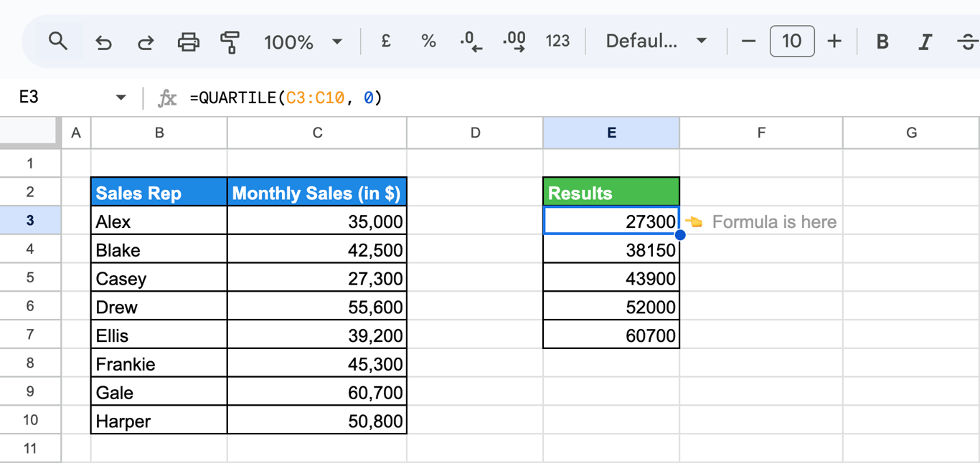Select the cell containing Drew
The width and height of the screenshot is (980, 463).
click(159, 306)
